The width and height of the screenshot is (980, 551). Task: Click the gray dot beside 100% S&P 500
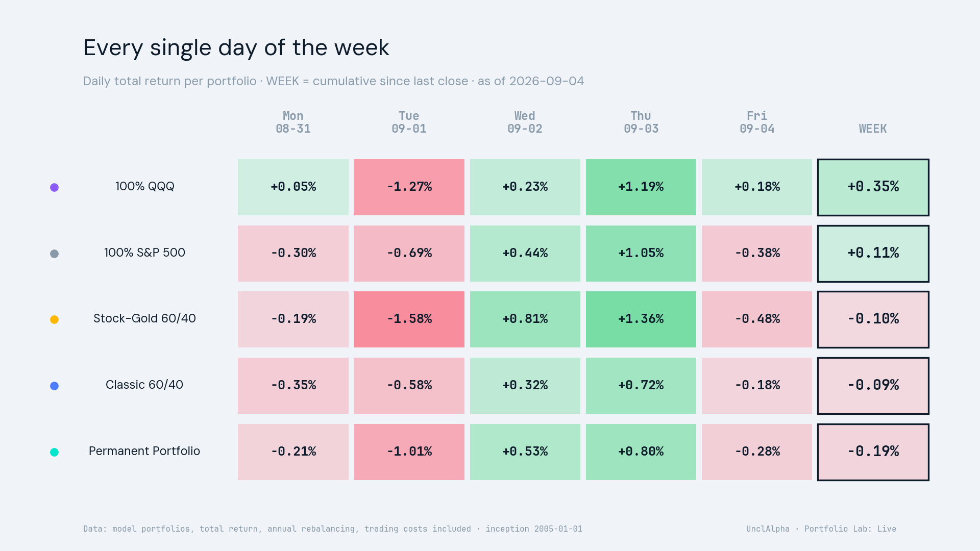pyautogui.click(x=54, y=254)
